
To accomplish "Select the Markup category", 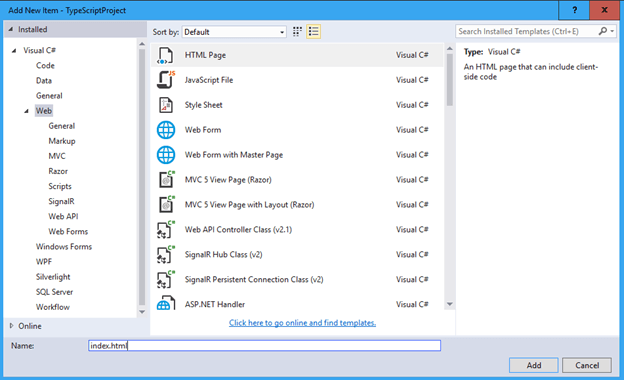I will (x=62, y=141).
